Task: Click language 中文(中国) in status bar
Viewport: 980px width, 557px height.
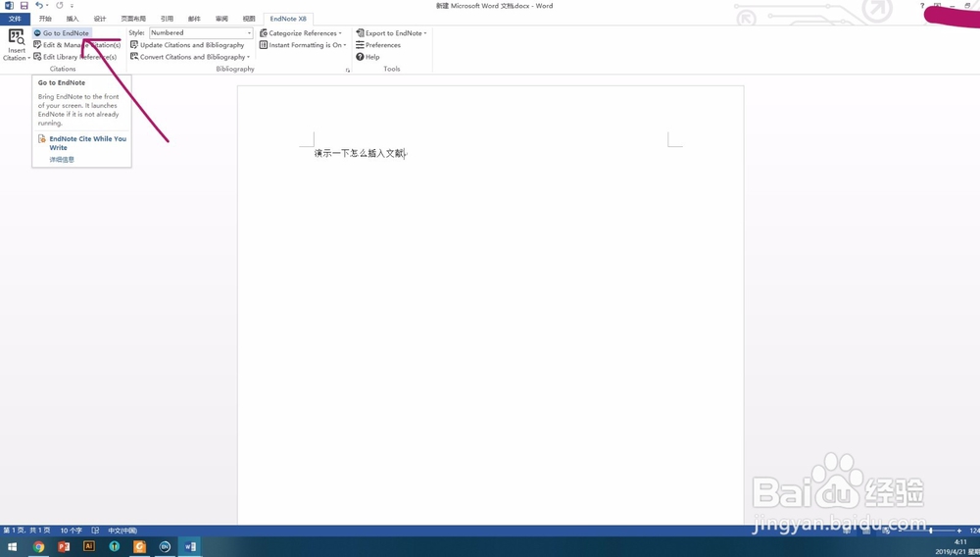Action: pos(122,531)
